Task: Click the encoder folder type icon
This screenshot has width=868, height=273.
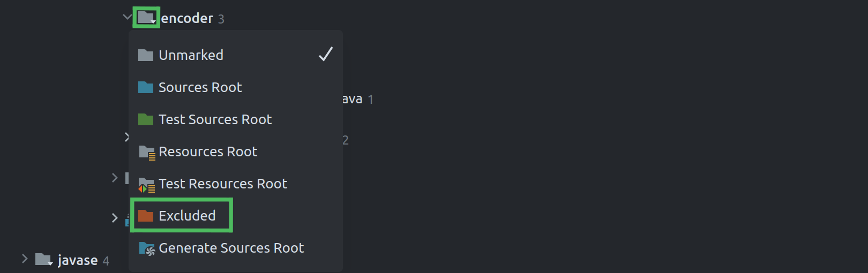Action: point(146,18)
